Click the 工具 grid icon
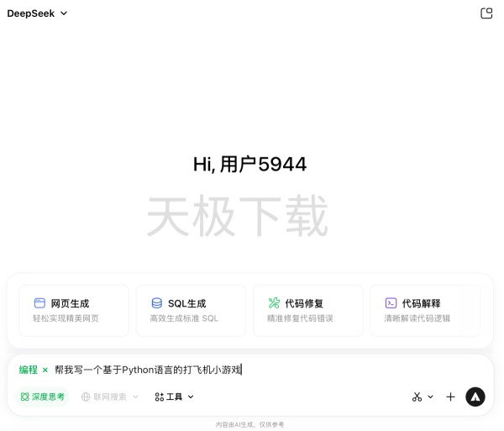The height and width of the screenshot is (431, 504). coord(160,397)
